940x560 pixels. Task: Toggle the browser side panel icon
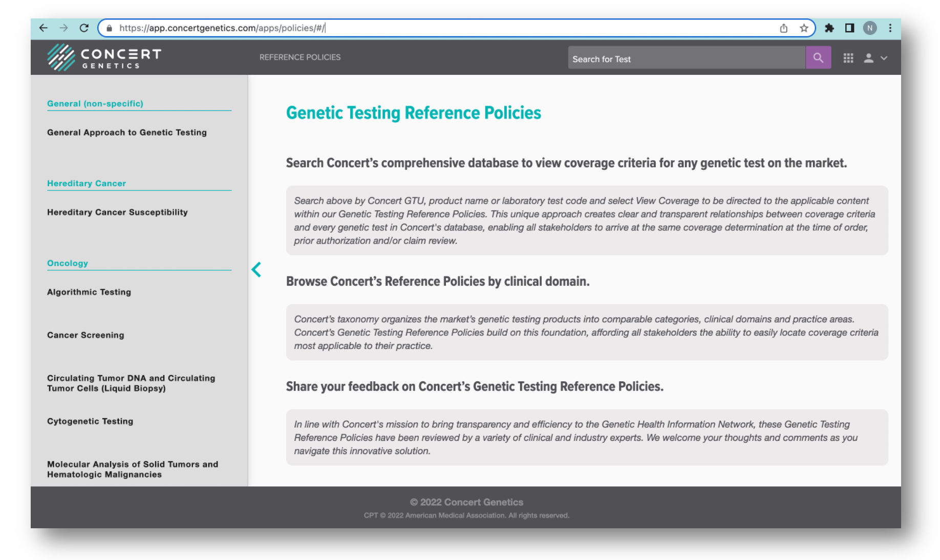click(849, 28)
